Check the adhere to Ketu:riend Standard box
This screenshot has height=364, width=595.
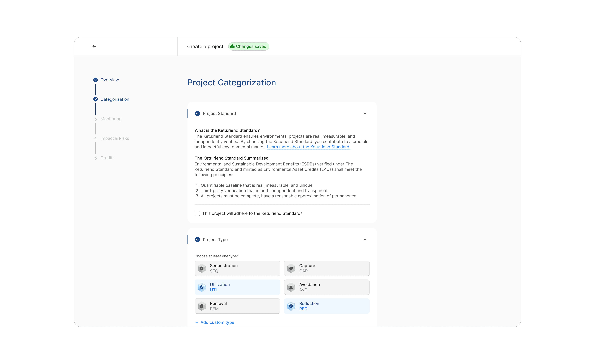click(x=197, y=213)
